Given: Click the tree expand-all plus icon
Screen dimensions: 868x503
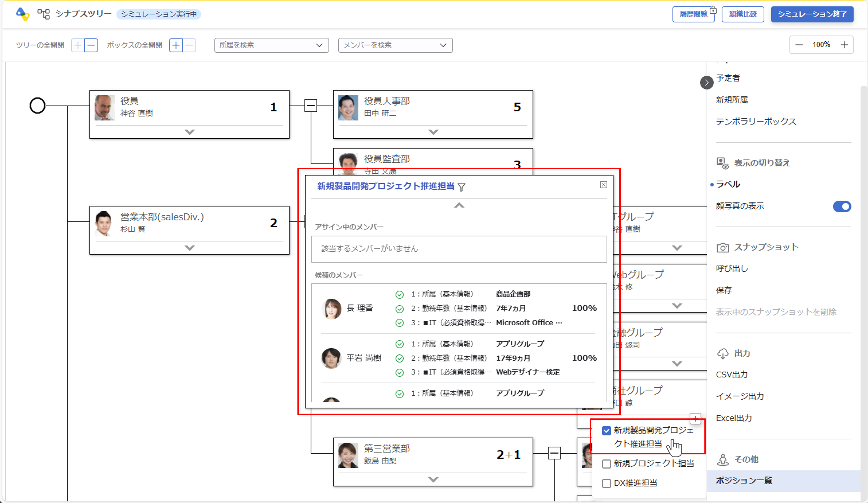Looking at the screenshot, I should click(78, 45).
